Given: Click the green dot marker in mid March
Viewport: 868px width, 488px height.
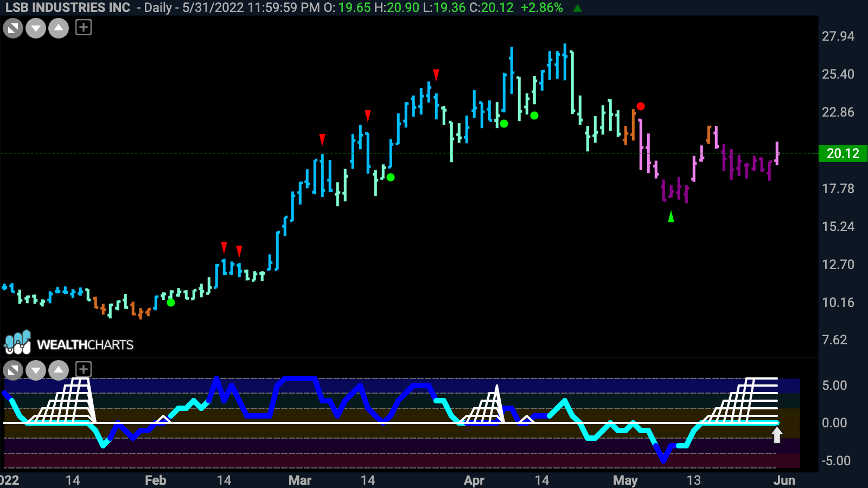Looking at the screenshot, I should (391, 177).
